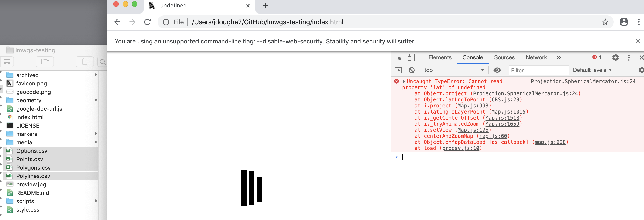
Task: Bookmark the page with the star icon
Action: (x=606, y=22)
